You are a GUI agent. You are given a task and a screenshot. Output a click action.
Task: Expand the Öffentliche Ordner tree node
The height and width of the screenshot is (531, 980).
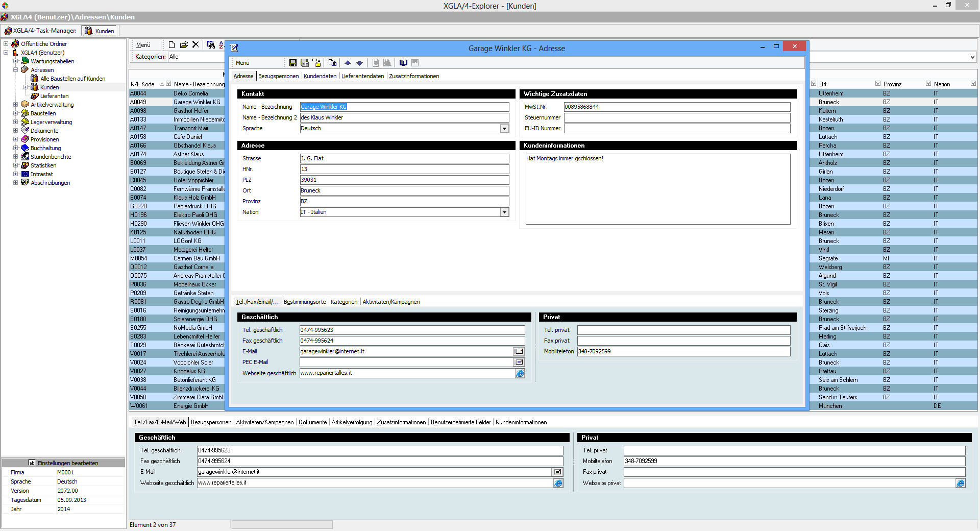[6, 44]
